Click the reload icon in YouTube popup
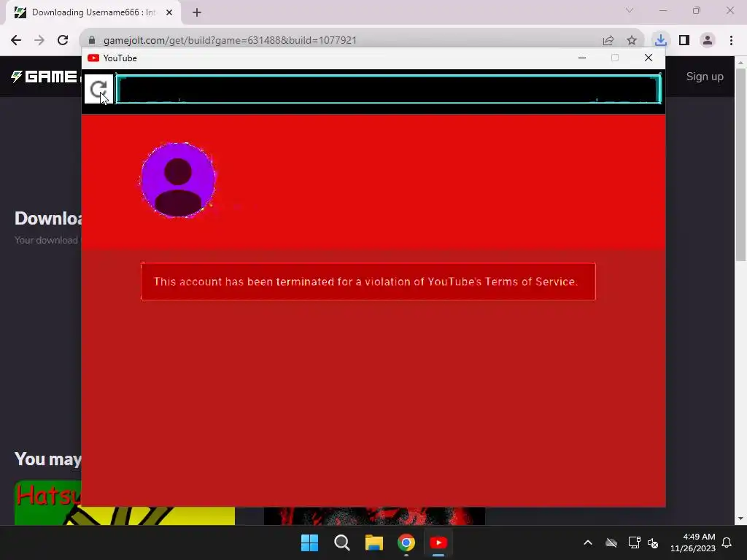747x560 pixels. (98, 89)
